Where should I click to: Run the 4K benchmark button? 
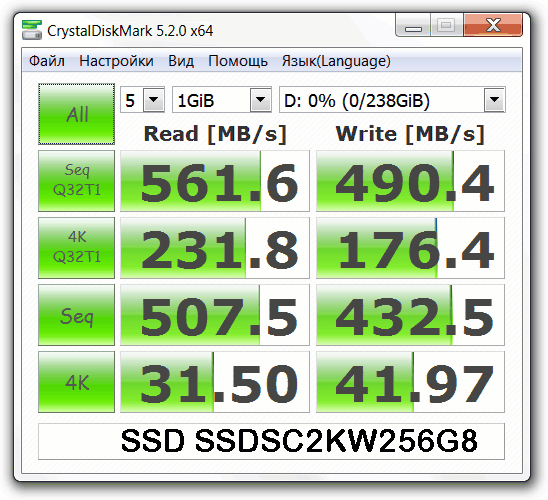[76, 382]
